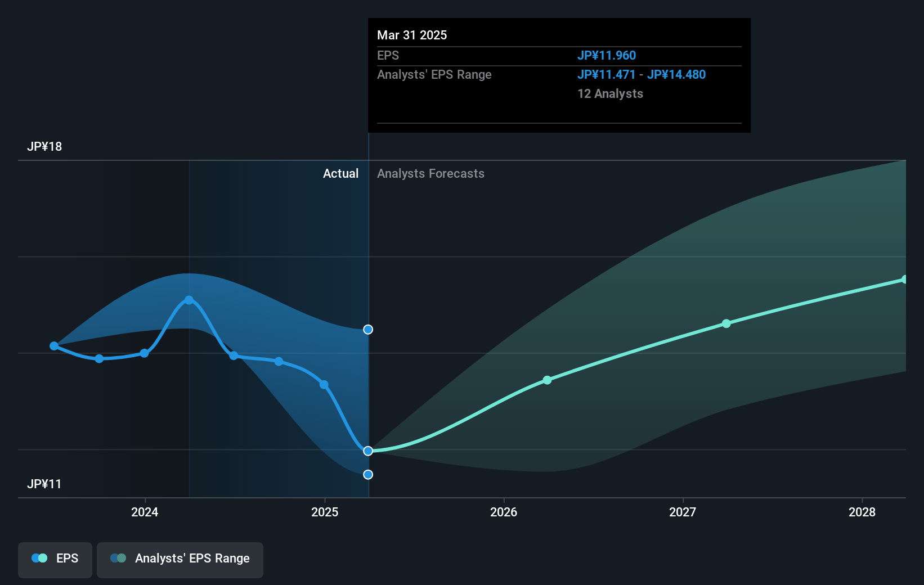Click the EPS data point at 2024 peak
924x585 pixels.
[189, 300]
